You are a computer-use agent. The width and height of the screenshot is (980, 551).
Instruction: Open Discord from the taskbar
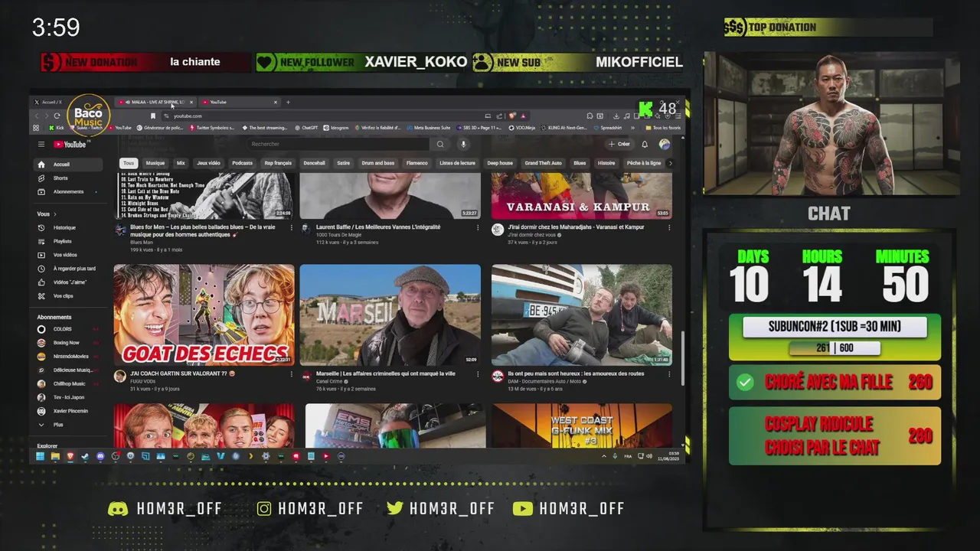100,456
